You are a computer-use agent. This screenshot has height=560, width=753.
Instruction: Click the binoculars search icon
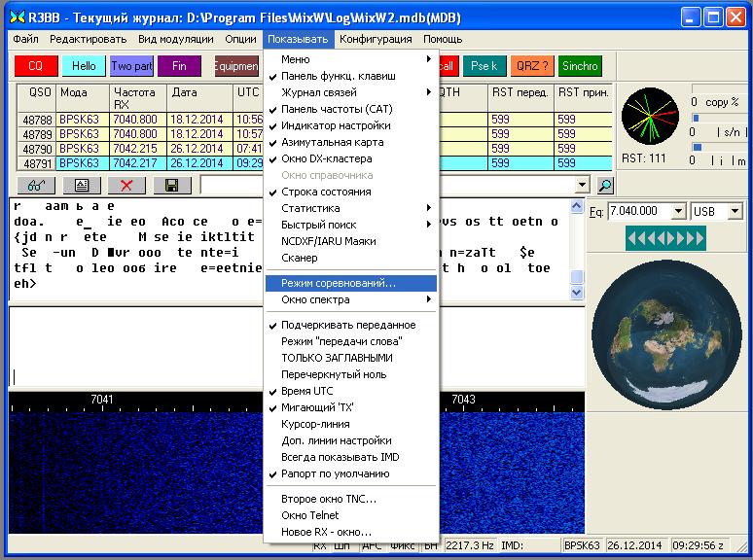pyautogui.click(x=36, y=186)
